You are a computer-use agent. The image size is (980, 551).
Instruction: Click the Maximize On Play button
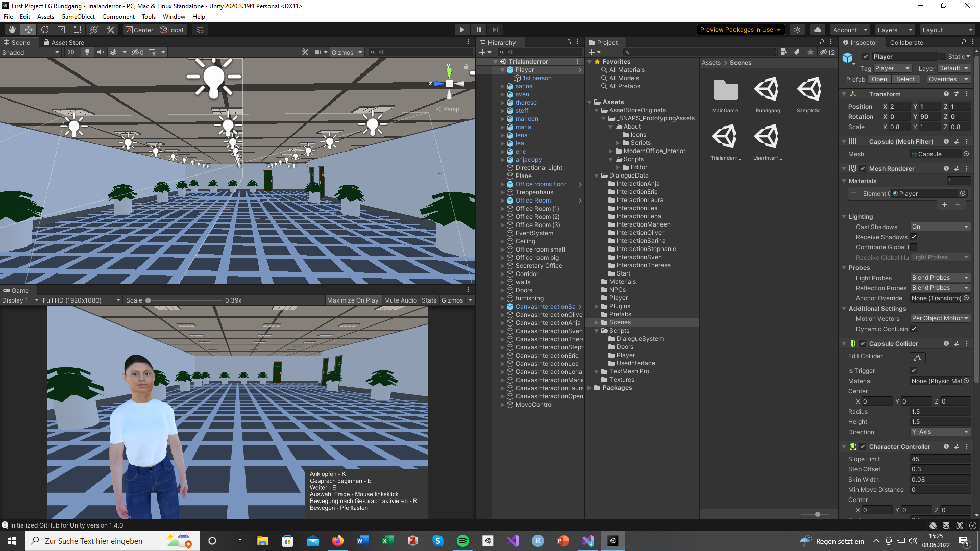point(352,300)
